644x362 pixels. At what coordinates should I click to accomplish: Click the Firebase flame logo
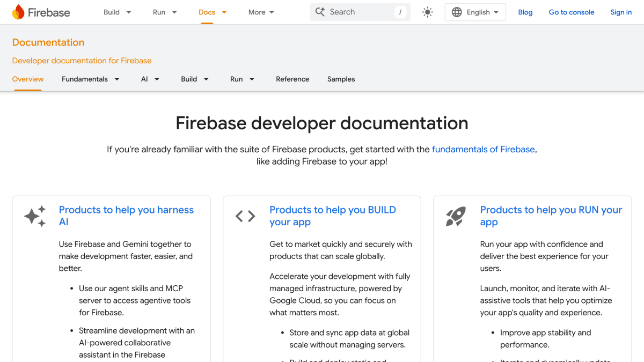tap(18, 12)
